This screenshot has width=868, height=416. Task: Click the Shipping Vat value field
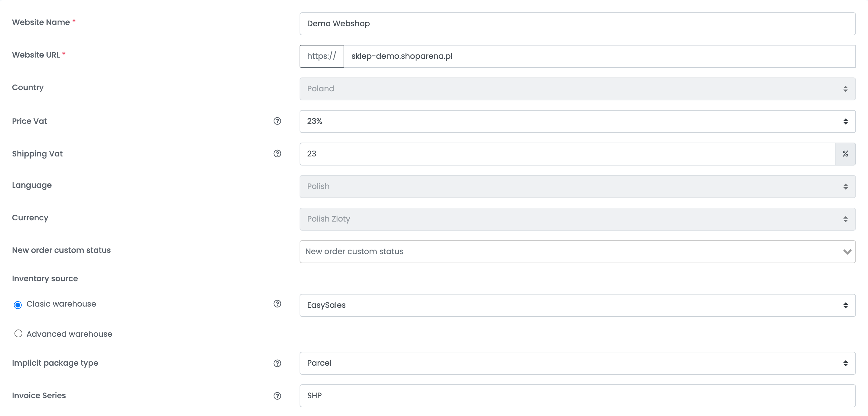(567, 154)
